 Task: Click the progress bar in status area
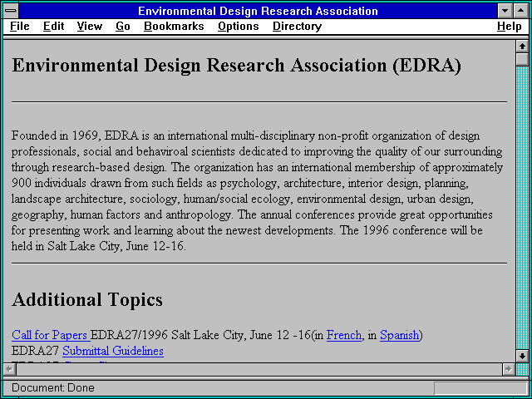pos(480,388)
